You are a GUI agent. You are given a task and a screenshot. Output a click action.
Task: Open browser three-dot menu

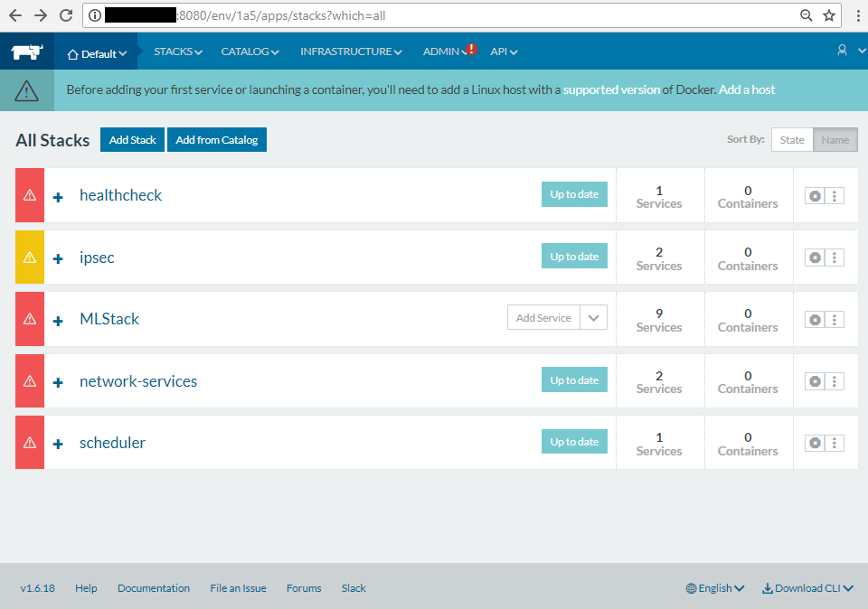tap(858, 15)
